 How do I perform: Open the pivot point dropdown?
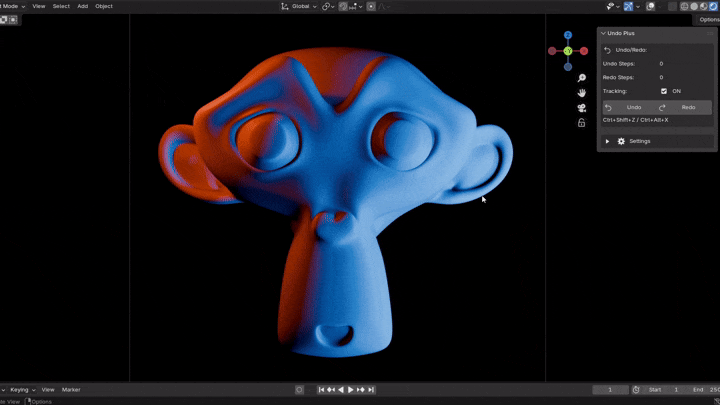pyautogui.click(x=328, y=6)
